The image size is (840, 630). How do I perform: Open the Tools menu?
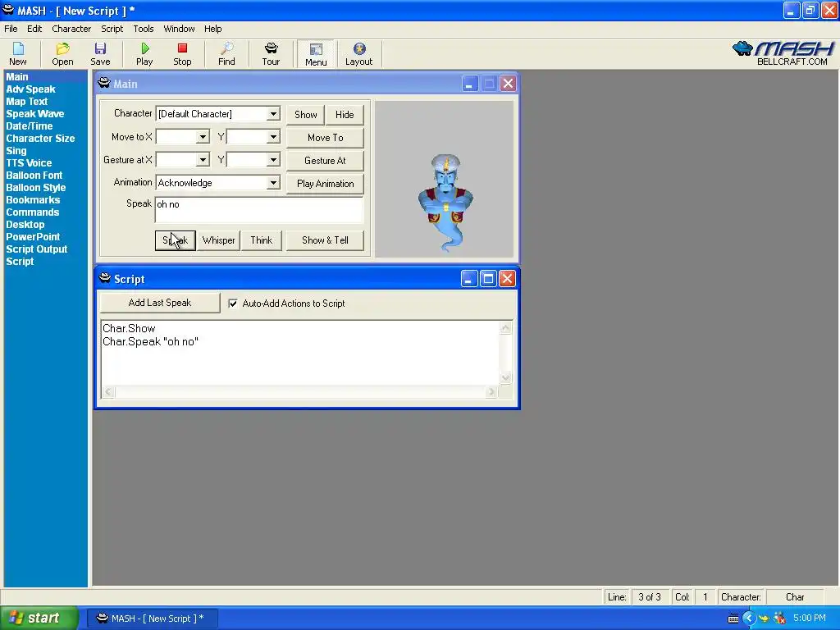click(x=143, y=29)
